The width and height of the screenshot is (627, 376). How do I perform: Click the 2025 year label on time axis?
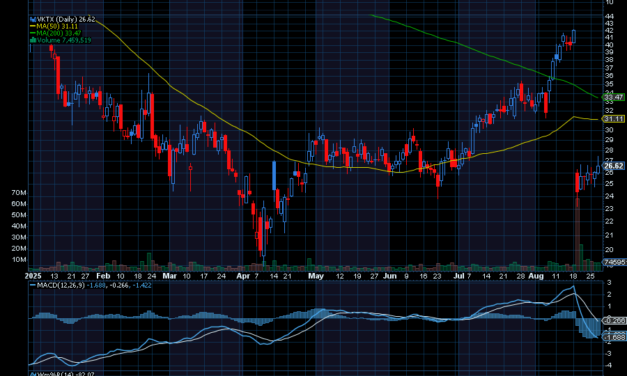33,276
